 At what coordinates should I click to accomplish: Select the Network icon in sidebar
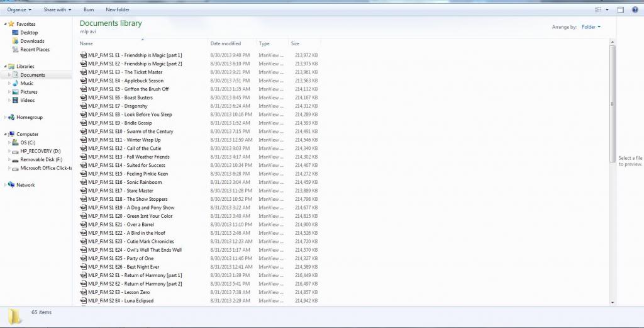pos(11,185)
